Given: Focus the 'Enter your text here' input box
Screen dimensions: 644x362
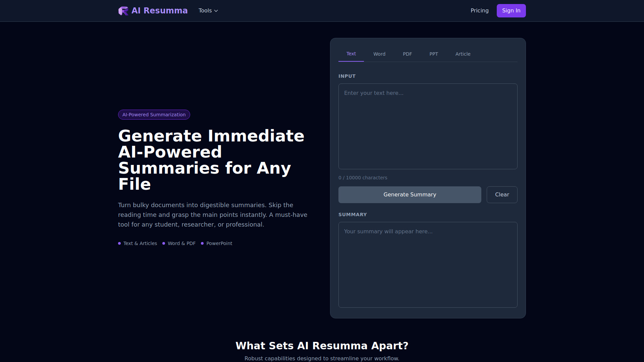Looking at the screenshot, I should point(428,126).
